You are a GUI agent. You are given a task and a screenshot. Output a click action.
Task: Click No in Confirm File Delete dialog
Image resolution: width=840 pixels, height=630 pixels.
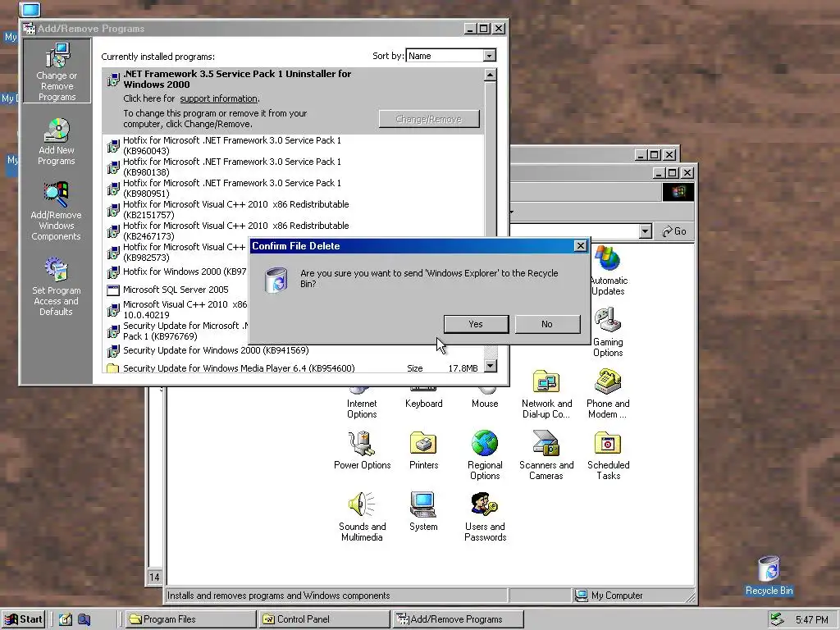547,324
